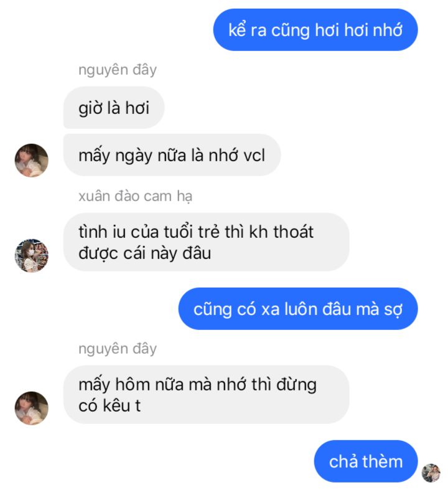Click the word 'vcl' in the gray message

(x=253, y=155)
